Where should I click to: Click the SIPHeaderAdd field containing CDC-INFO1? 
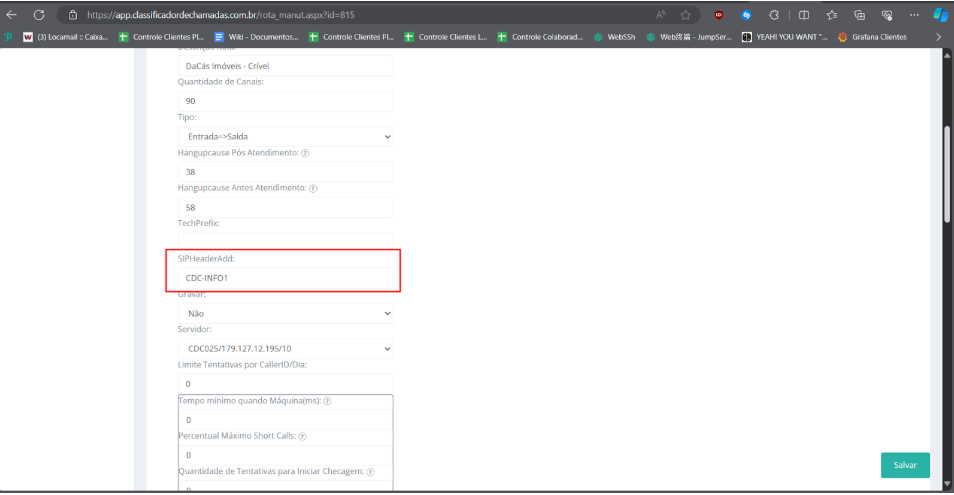click(285, 277)
